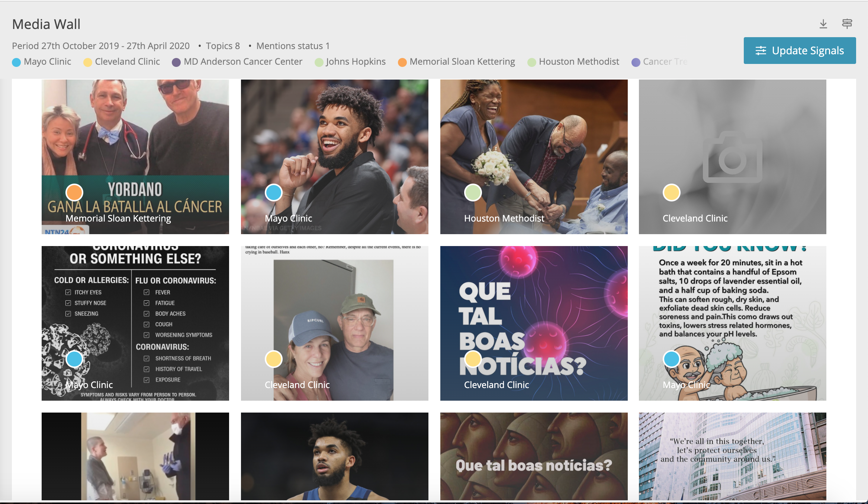
Task: Click the yellow dot on the camera placeholder card
Action: [672, 193]
